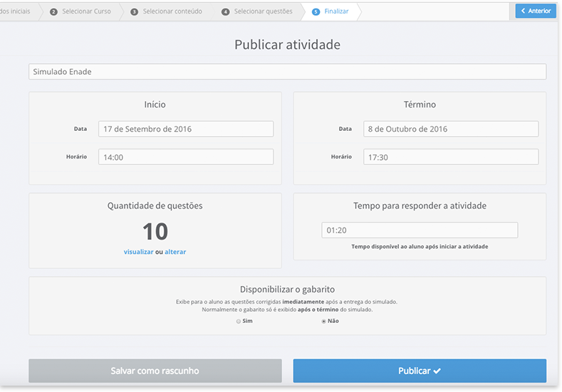This screenshot has width=562, height=392.
Task: Go back with the Anterior button
Action: (536, 11)
